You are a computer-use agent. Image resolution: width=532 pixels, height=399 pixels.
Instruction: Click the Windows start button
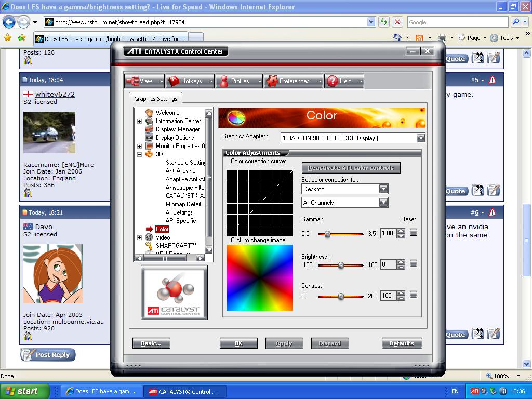coord(25,391)
